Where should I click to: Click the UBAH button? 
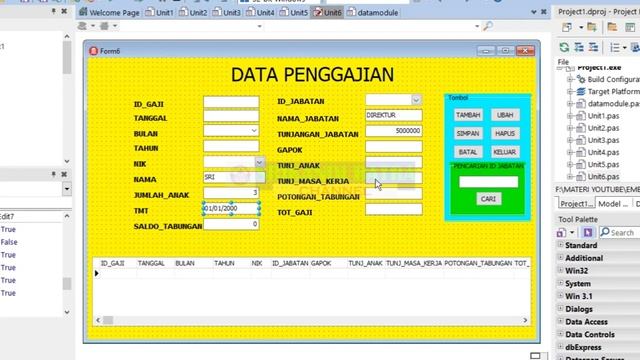point(505,115)
